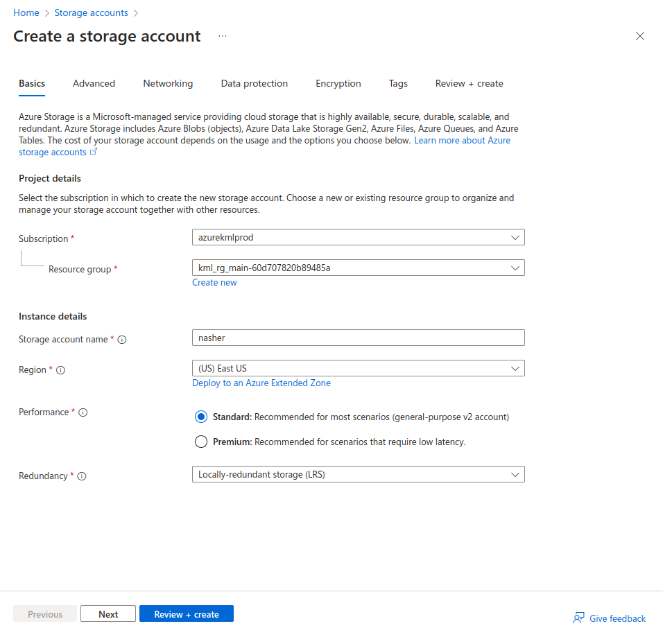Click the Storage account name field

(x=358, y=338)
